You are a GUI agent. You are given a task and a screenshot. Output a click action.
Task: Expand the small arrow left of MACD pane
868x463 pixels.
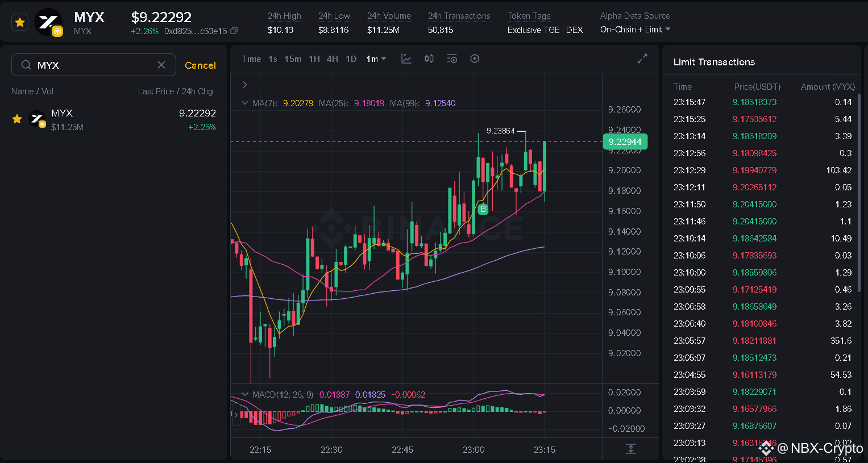235,415
